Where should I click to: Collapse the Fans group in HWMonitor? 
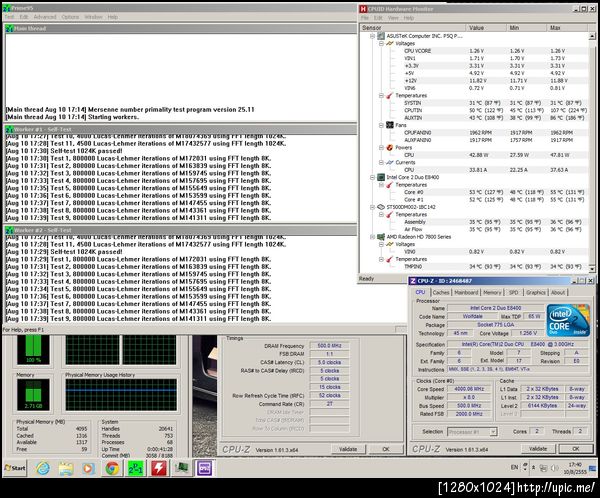coord(381,125)
